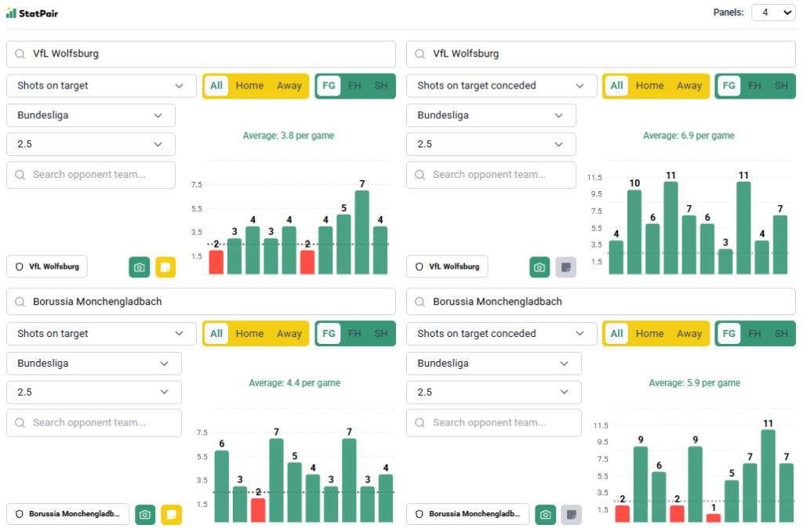Choose SH tab in Wolfsburg shots on target panel

(x=381, y=86)
